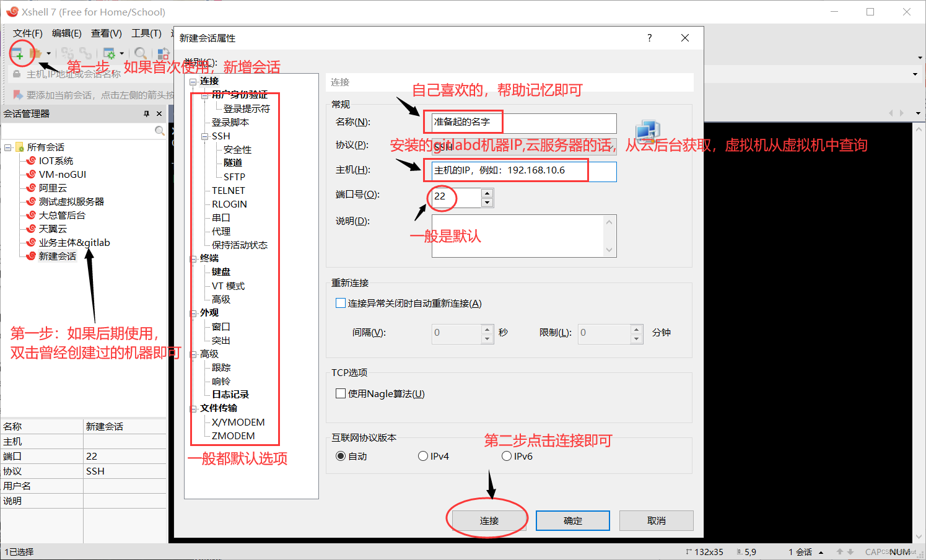The height and width of the screenshot is (560, 926).
Task: Click the 确定 OK button
Action: pyautogui.click(x=573, y=520)
